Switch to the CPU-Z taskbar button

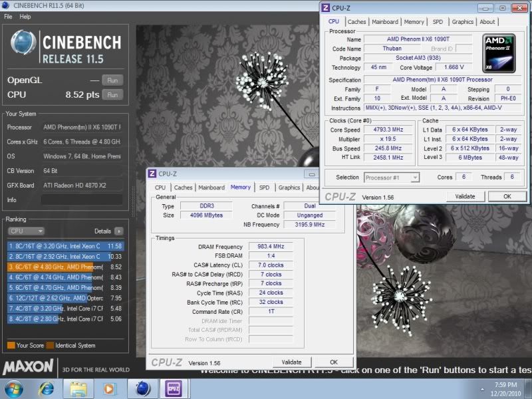coord(174,389)
